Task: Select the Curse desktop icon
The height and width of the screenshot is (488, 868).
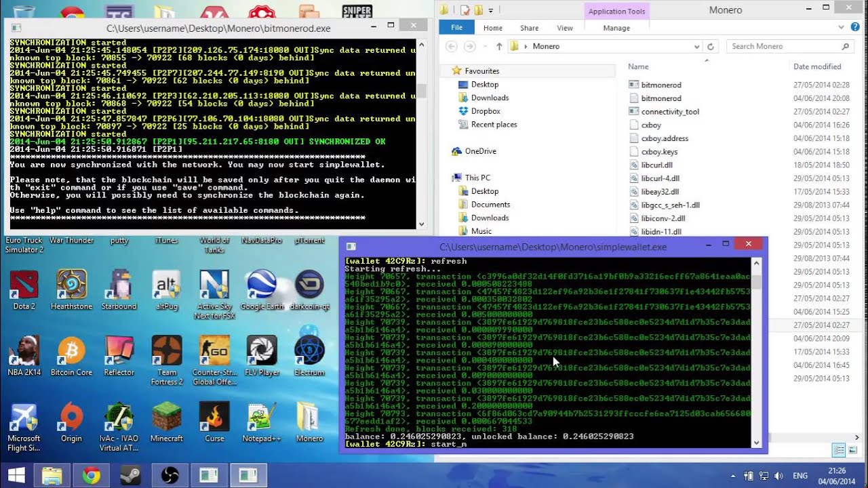Action: click(x=214, y=422)
